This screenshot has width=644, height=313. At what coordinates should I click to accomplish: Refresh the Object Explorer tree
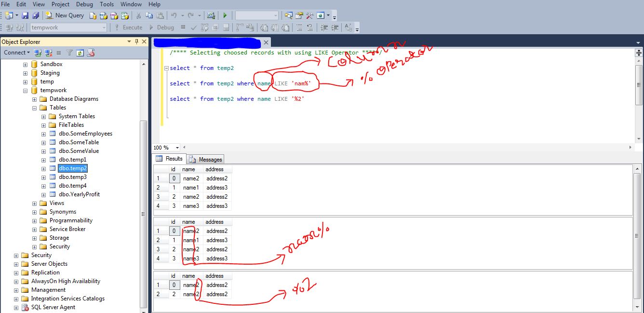[x=80, y=53]
